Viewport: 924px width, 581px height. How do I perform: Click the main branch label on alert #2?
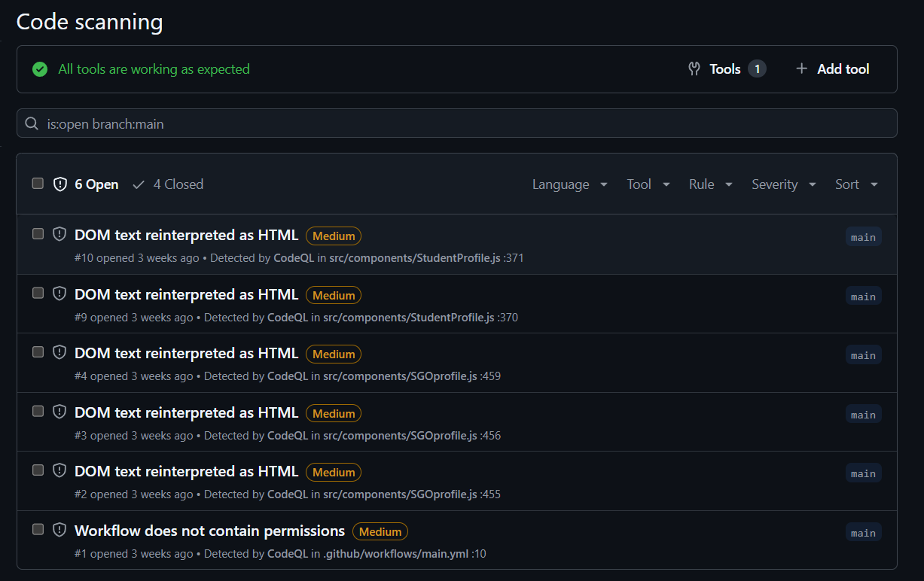[863, 473]
